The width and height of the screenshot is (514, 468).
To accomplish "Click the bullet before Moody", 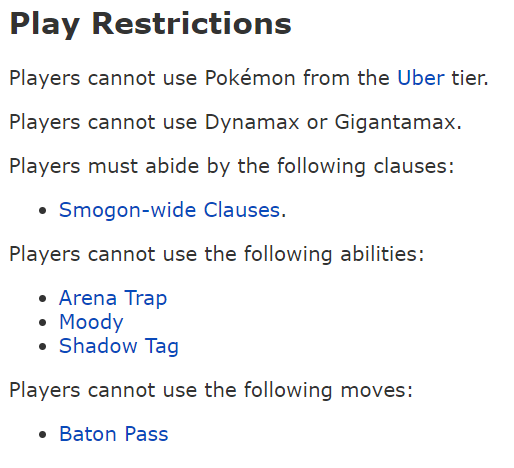I will (42, 323).
